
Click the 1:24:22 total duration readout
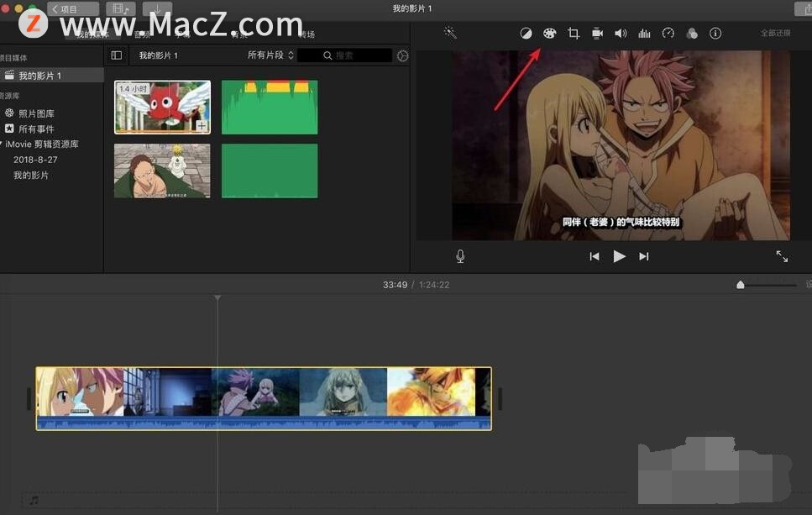pyautogui.click(x=434, y=285)
